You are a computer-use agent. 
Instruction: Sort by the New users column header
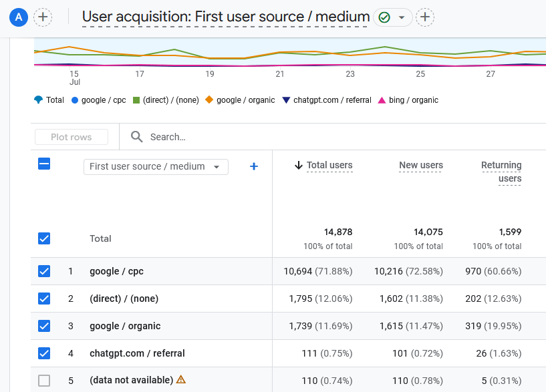coord(420,166)
